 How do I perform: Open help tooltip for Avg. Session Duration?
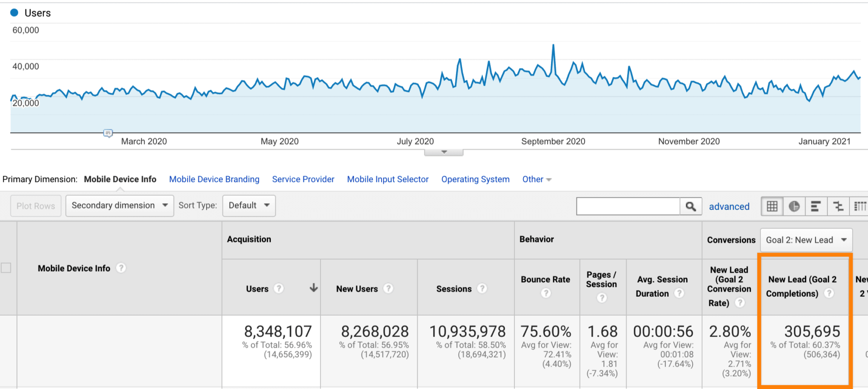679,294
